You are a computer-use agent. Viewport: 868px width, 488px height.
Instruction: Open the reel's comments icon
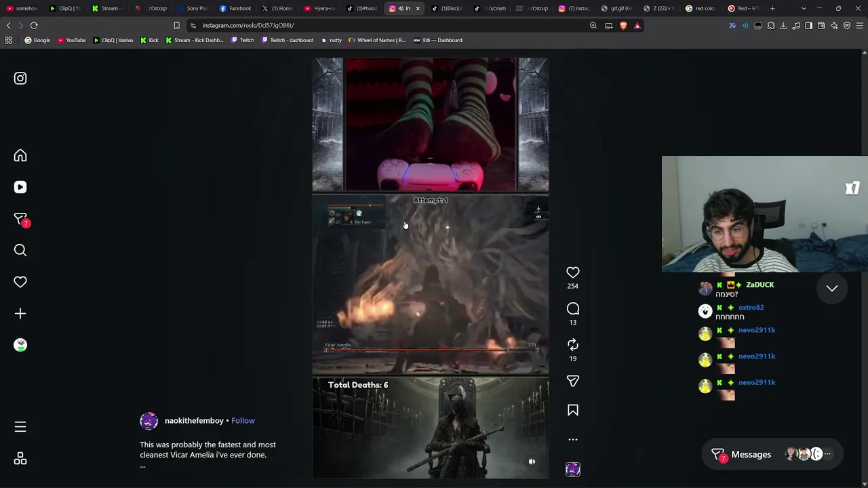[x=573, y=309]
